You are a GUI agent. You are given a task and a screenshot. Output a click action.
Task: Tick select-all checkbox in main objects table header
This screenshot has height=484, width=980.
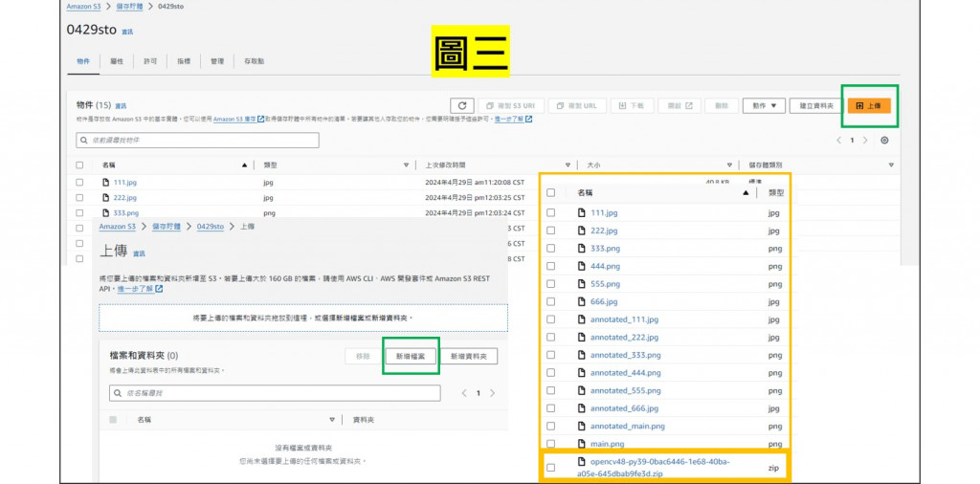(79, 165)
